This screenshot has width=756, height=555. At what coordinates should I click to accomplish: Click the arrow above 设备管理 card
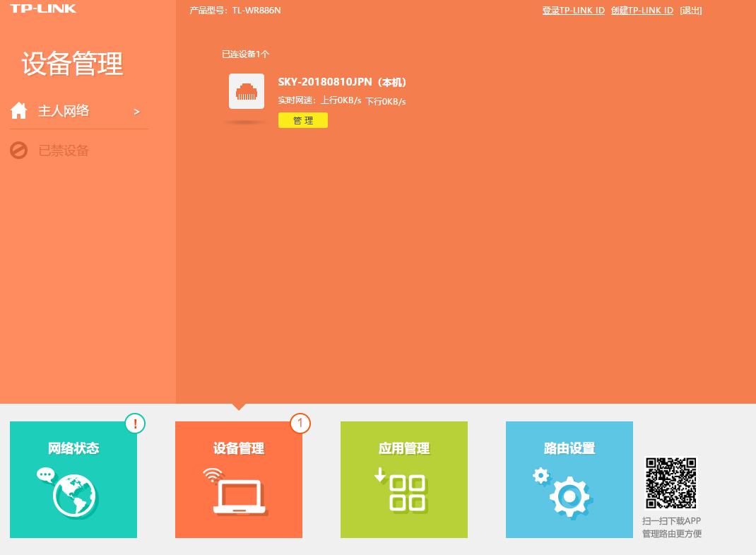tap(238, 407)
